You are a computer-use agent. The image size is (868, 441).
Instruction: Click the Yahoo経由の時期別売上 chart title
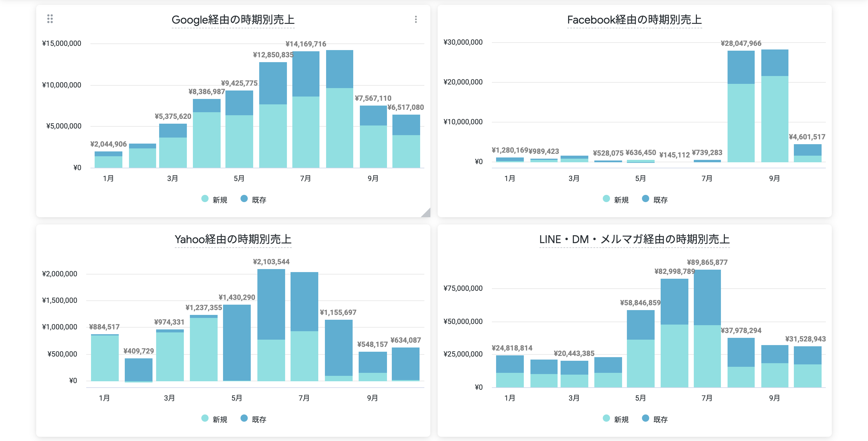click(x=233, y=240)
